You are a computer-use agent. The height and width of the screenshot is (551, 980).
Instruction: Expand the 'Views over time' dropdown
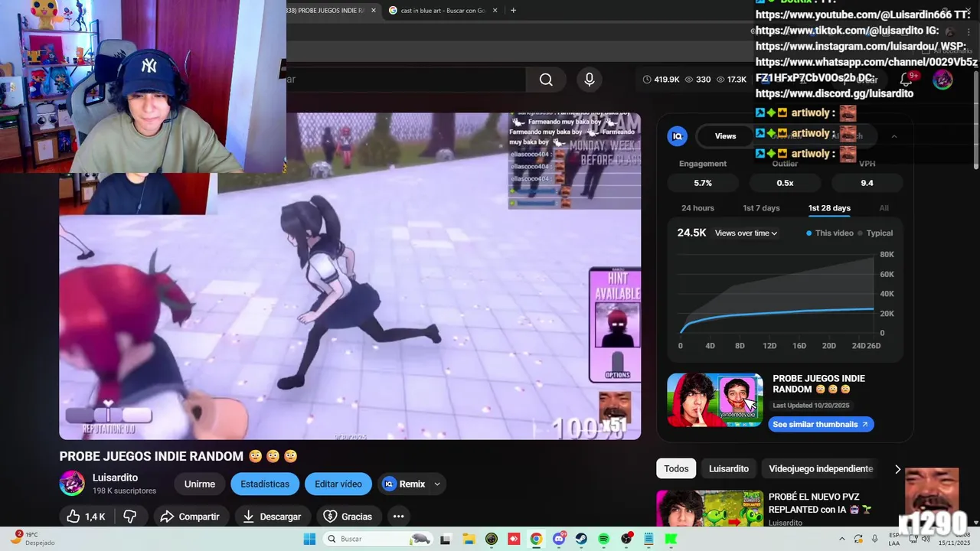(746, 233)
